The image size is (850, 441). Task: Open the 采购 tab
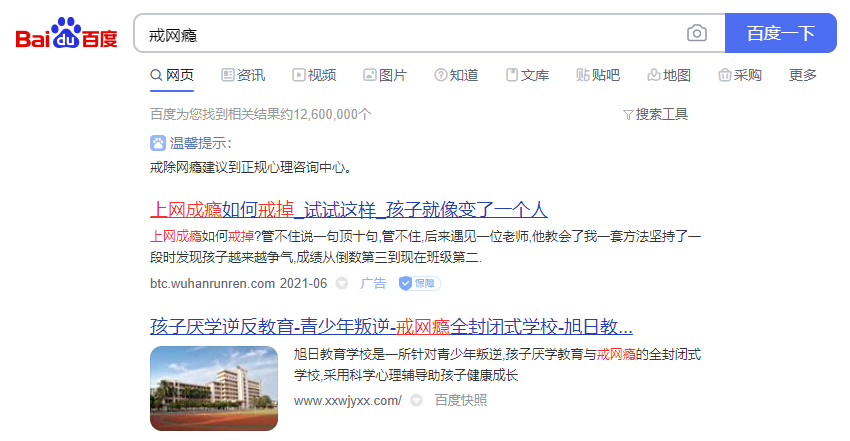(x=740, y=75)
